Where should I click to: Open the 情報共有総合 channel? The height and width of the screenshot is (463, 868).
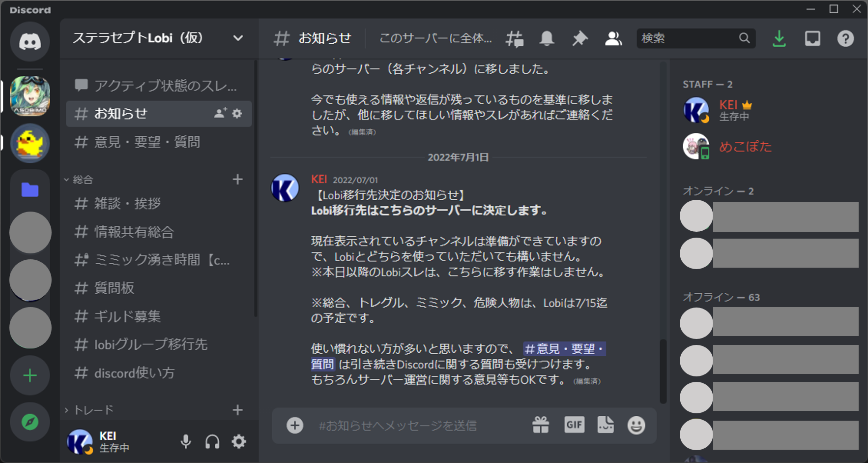click(x=159, y=232)
